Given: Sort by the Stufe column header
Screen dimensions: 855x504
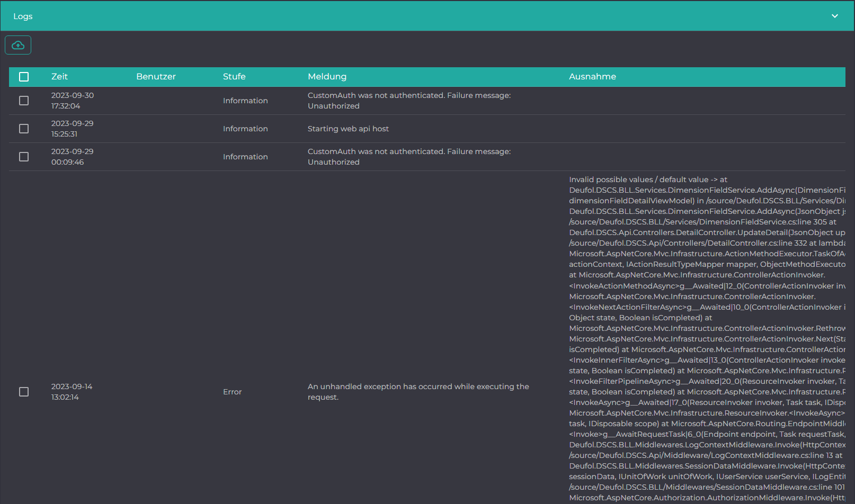Looking at the screenshot, I should click(x=234, y=77).
